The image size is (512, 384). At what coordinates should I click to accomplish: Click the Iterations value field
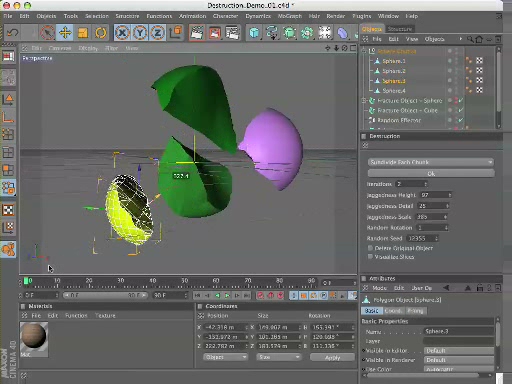[410, 184]
